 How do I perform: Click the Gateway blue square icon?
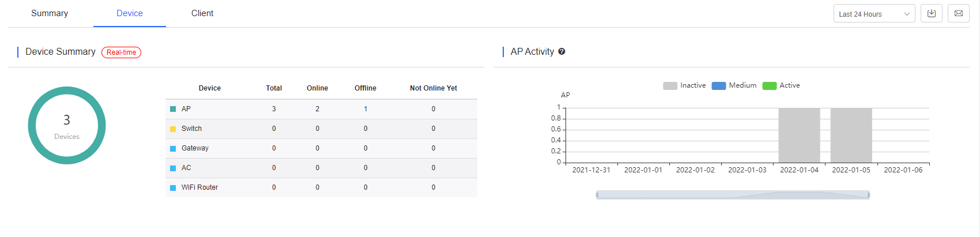coord(173,148)
